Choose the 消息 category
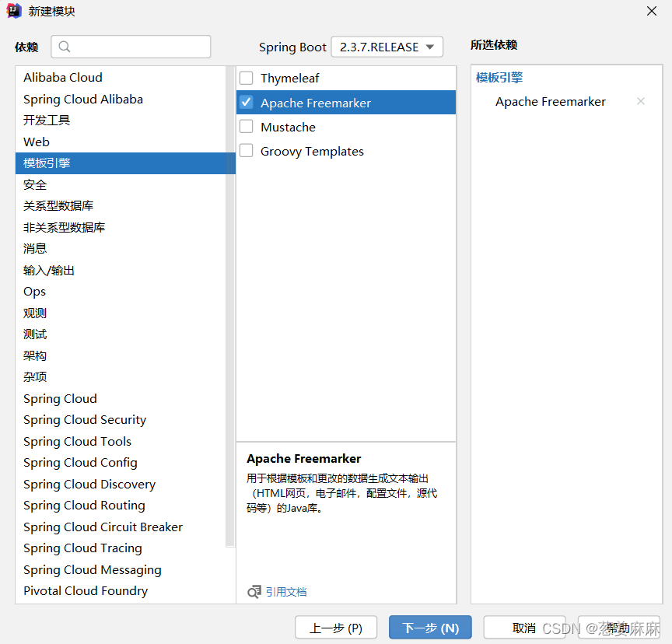This screenshot has width=672, height=644. 121,249
